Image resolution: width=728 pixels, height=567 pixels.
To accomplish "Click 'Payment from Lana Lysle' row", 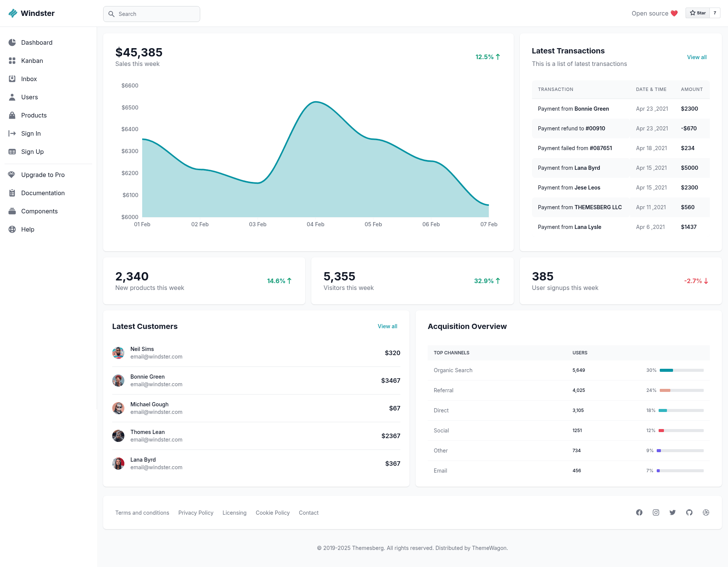I will click(x=621, y=227).
